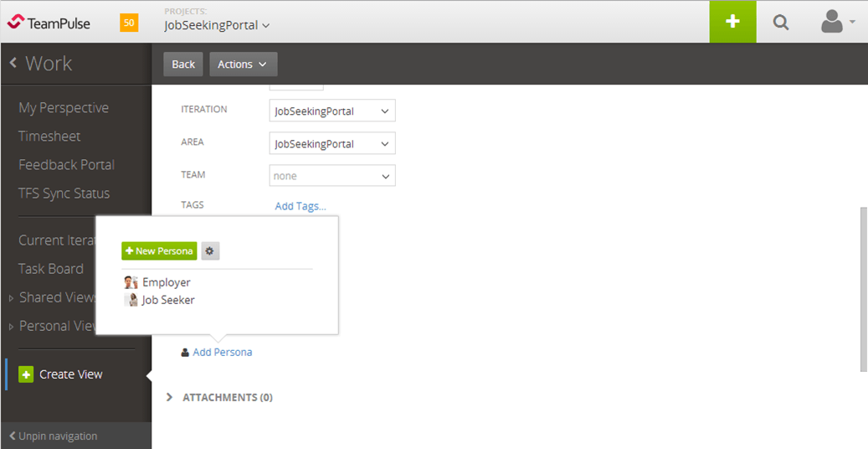Click the partially visible input field above Iteration
Image resolution: width=868 pixels, height=449 pixels.
[x=296, y=87]
